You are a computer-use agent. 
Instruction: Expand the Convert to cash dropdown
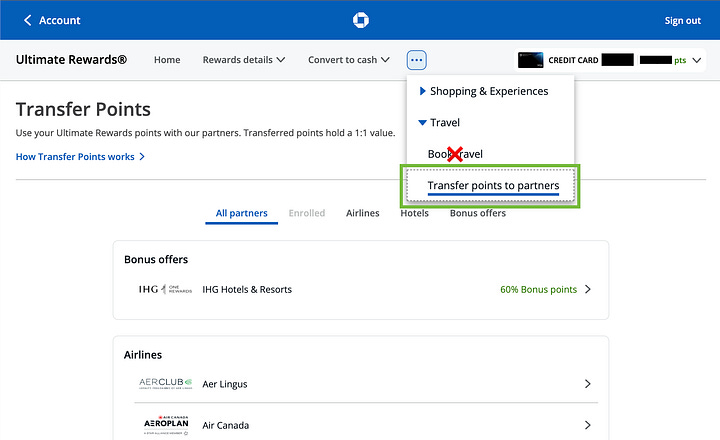pos(349,60)
